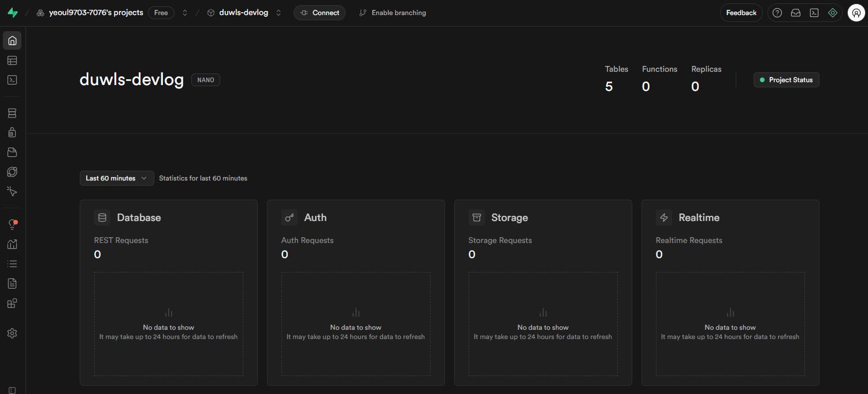Click the Functions count 0
Screen dimensions: 868x394
click(x=646, y=87)
